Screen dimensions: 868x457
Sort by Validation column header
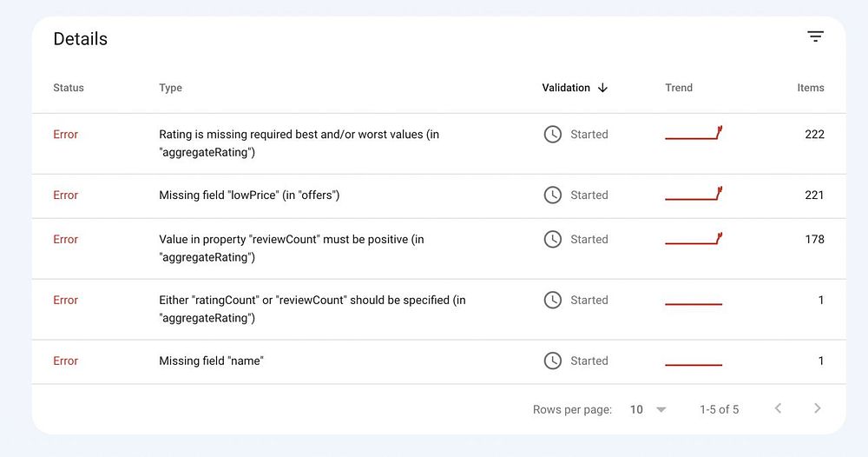click(566, 88)
